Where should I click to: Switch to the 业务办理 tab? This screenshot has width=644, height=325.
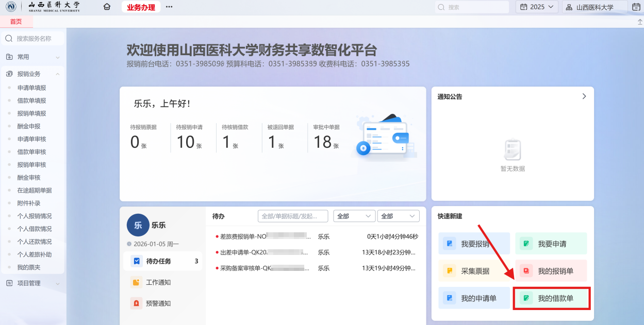(x=141, y=7)
